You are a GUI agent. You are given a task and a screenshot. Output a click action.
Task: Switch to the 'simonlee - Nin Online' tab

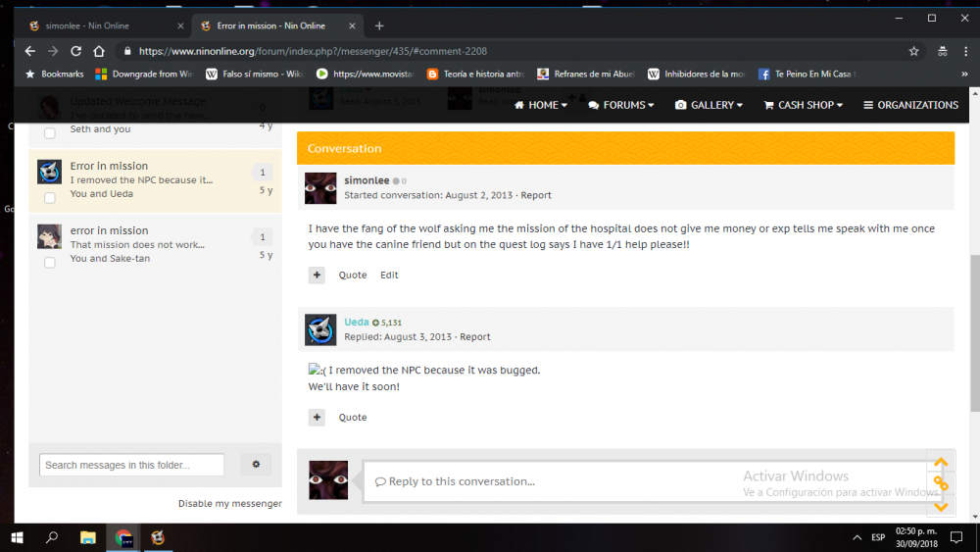[x=98, y=25]
